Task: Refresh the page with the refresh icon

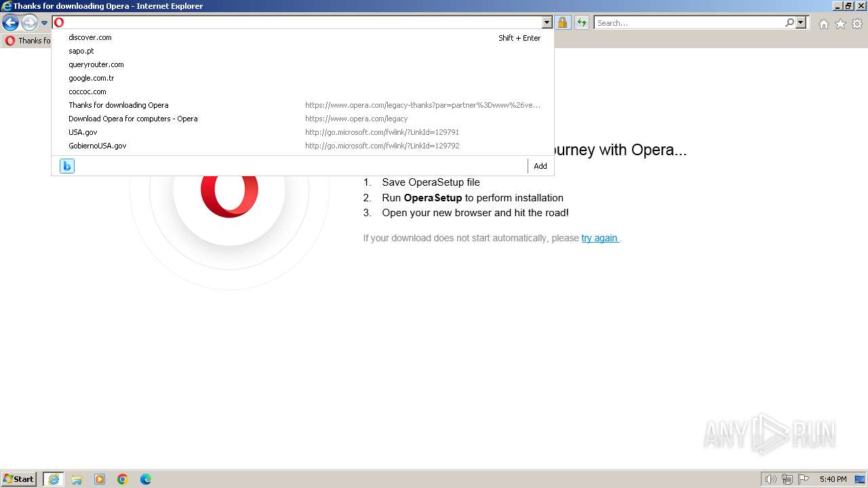Action: coord(582,22)
